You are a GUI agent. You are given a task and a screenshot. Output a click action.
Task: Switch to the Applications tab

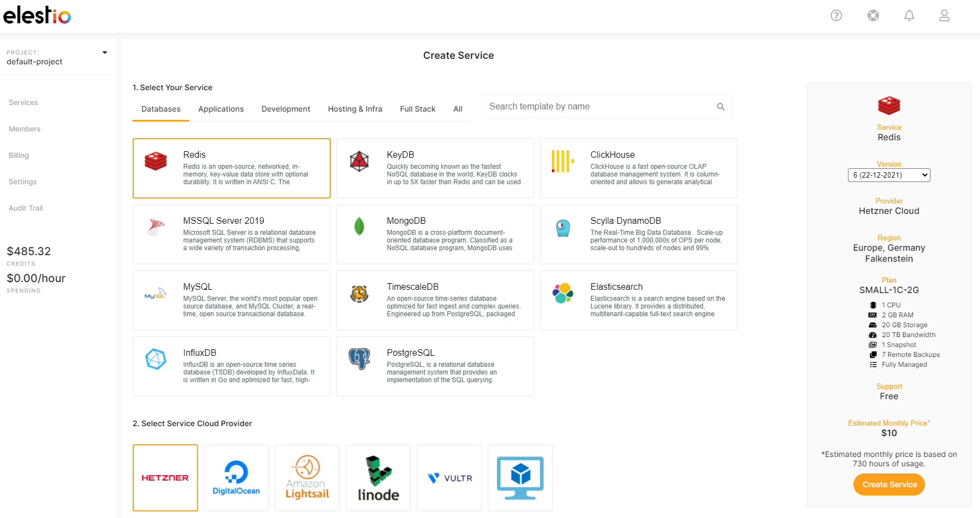(221, 109)
